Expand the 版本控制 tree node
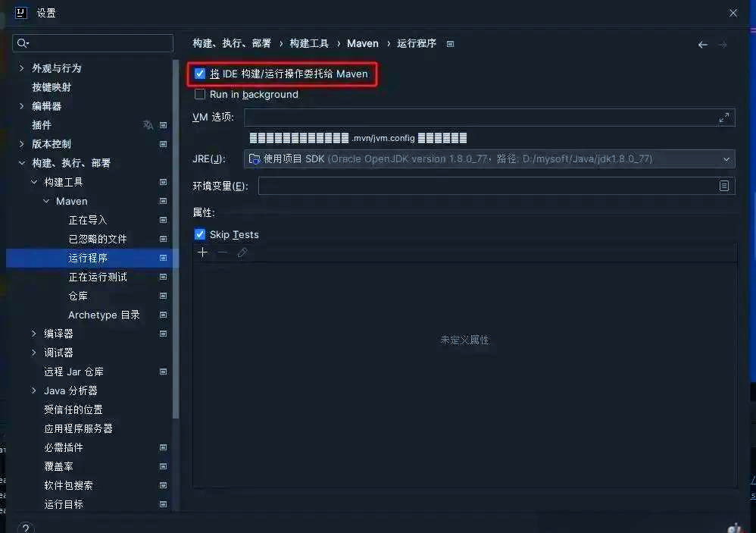756x533 pixels. [x=22, y=144]
